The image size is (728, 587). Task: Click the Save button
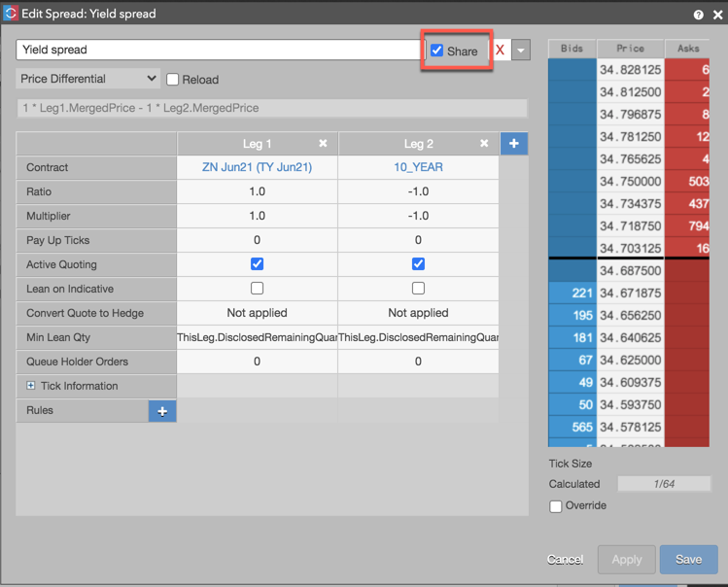coord(688,560)
